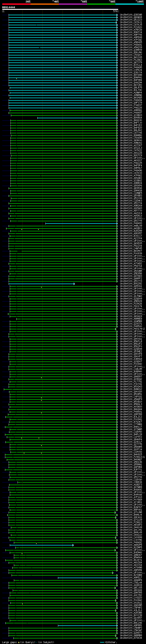Select hit UniRef100_P15426
This screenshot has width=146, height=644.
pyautogui.click(x=131, y=304)
